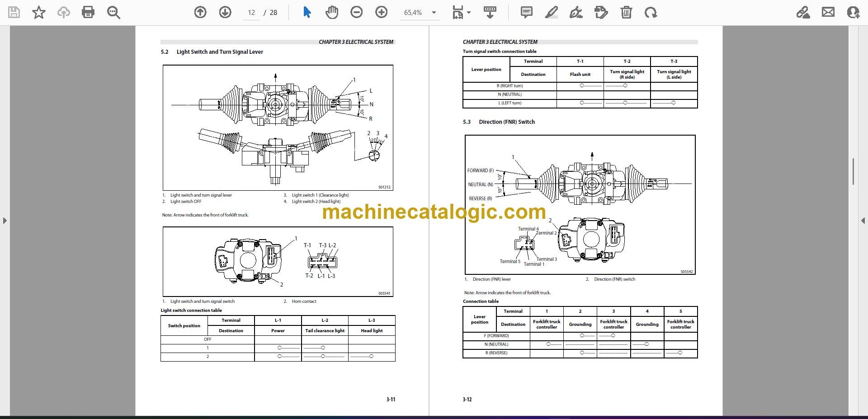868x419 pixels.
Task: Click the share link icon
Action: coord(803,12)
